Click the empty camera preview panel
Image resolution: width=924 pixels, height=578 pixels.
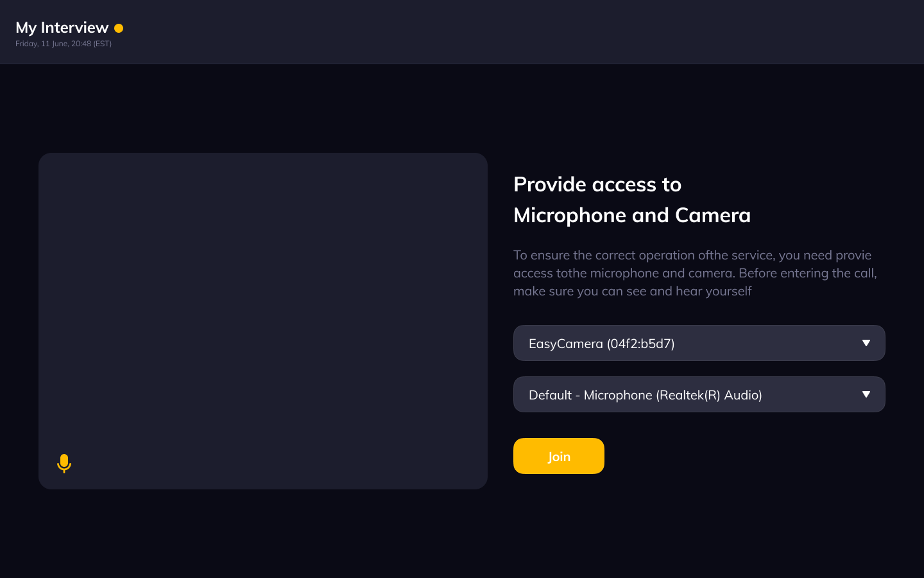click(x=263, y=308)
